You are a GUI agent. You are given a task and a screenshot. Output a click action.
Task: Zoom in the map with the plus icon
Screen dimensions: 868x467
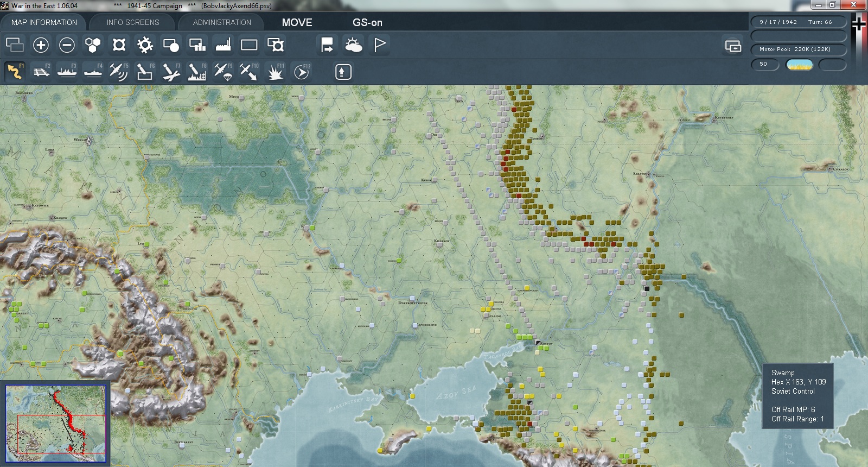pos(41,45)
